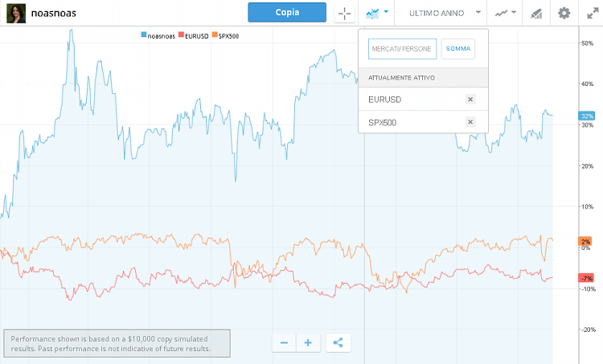Click the SOMMA button

click(458, 49)
